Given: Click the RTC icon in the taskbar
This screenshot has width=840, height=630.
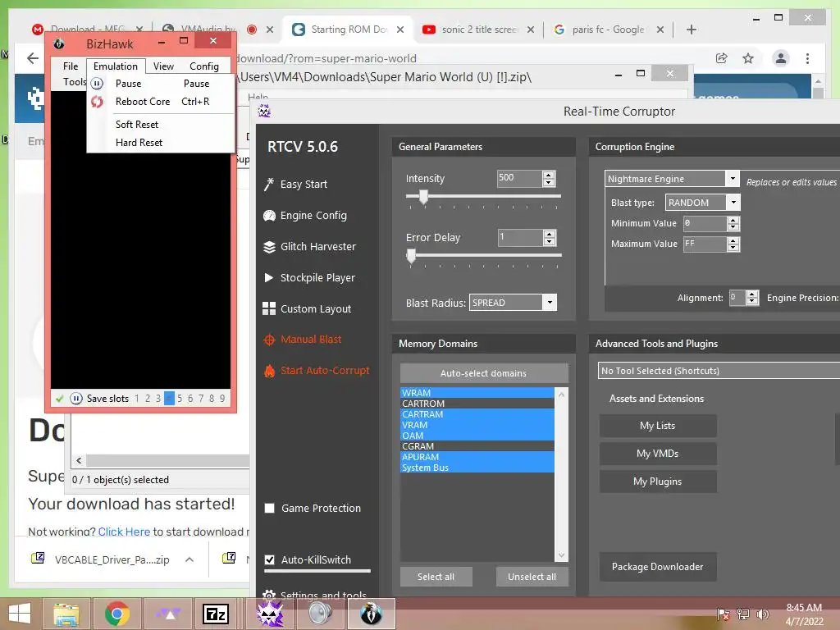Looking at the screenshot, I should click(270, 614).
